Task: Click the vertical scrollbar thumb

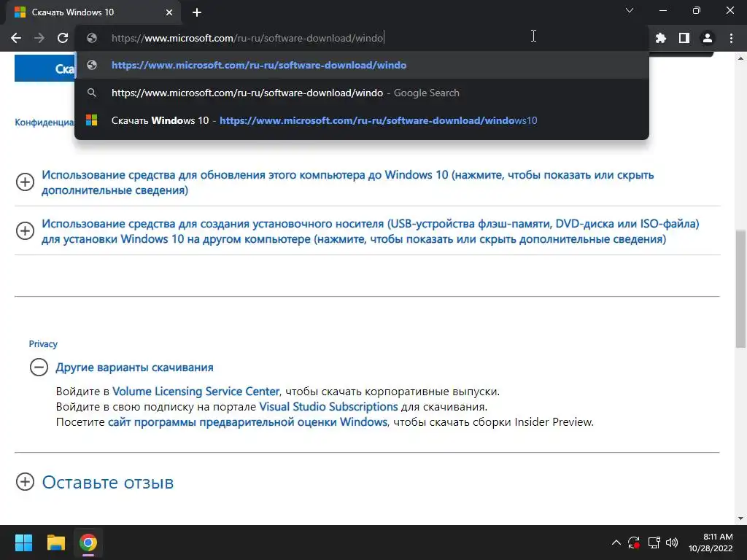Action: coord(740,289)
